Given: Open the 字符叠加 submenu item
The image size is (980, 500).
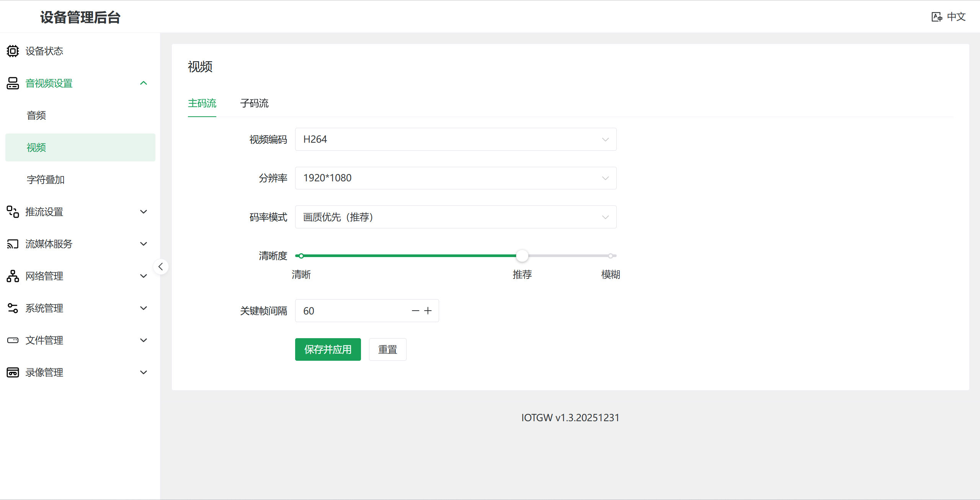Looking at the screenshot, I should pos(46,179).
